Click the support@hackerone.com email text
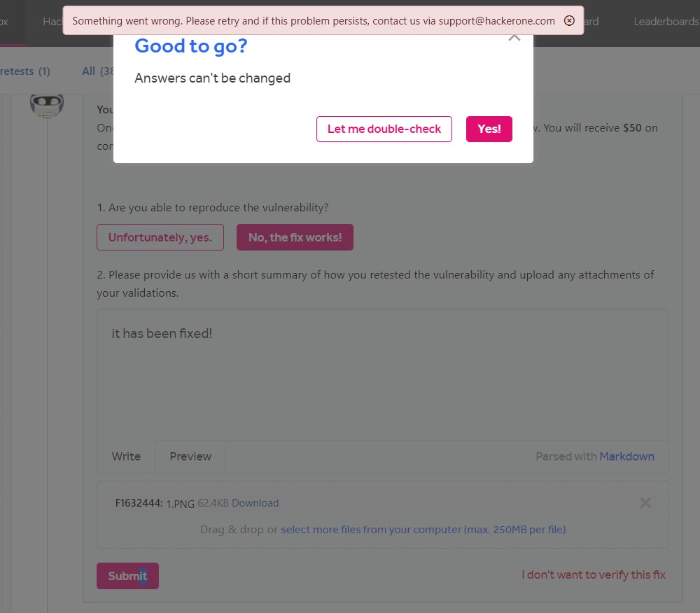The image size is (700, 613). pos(509,20)
